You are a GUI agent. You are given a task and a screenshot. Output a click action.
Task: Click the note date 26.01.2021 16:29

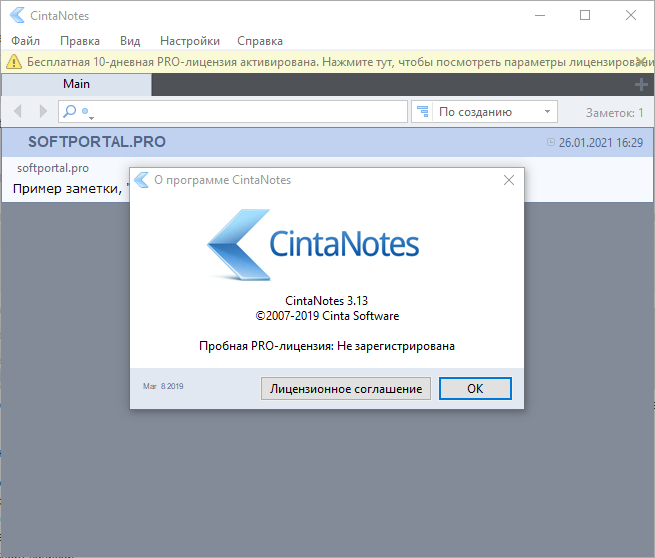(601, 143)
